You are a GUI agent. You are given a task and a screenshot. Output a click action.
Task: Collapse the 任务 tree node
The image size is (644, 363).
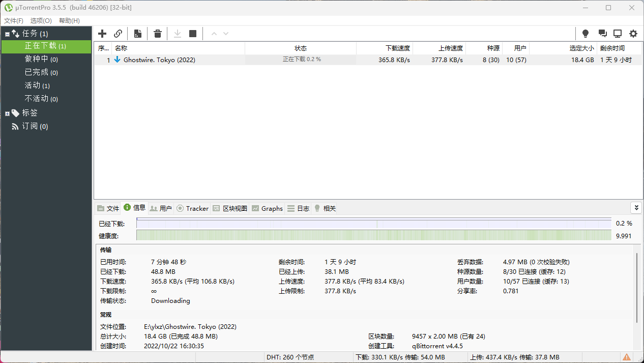pos(7,34)
